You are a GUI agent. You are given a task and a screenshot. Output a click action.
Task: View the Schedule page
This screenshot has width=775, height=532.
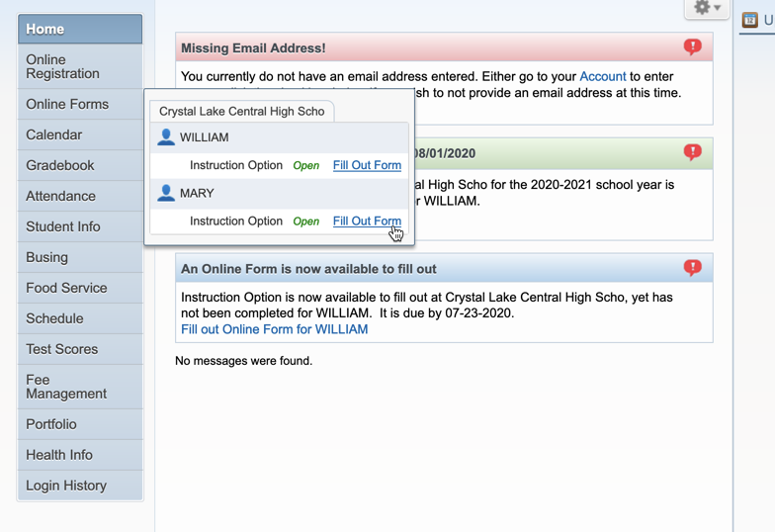pyautogui.click(x=80, y=318)
